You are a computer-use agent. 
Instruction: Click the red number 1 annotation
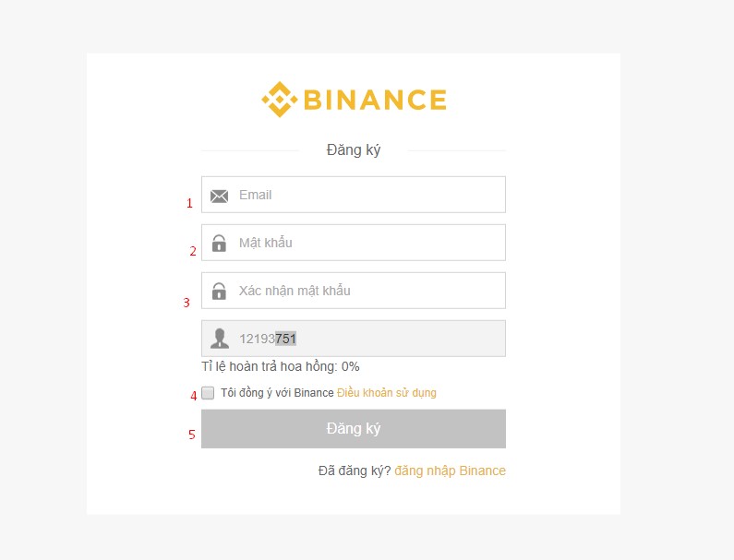click(x=189, y=203)
